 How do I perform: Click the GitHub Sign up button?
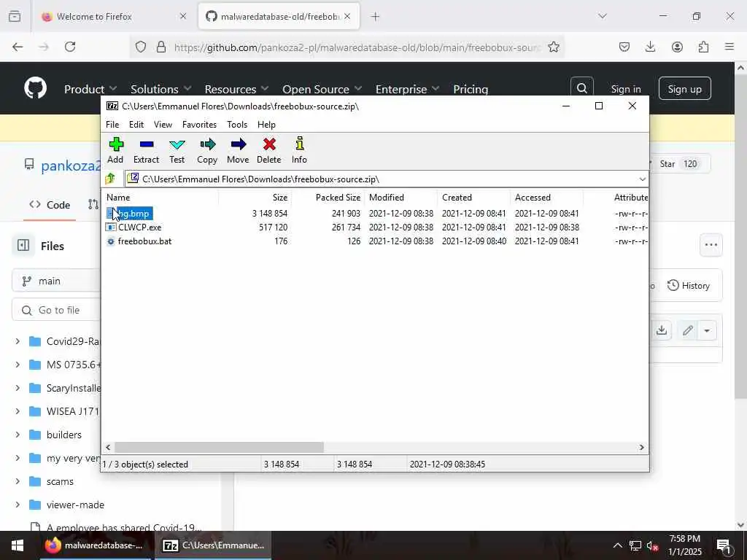pos(684,88)
